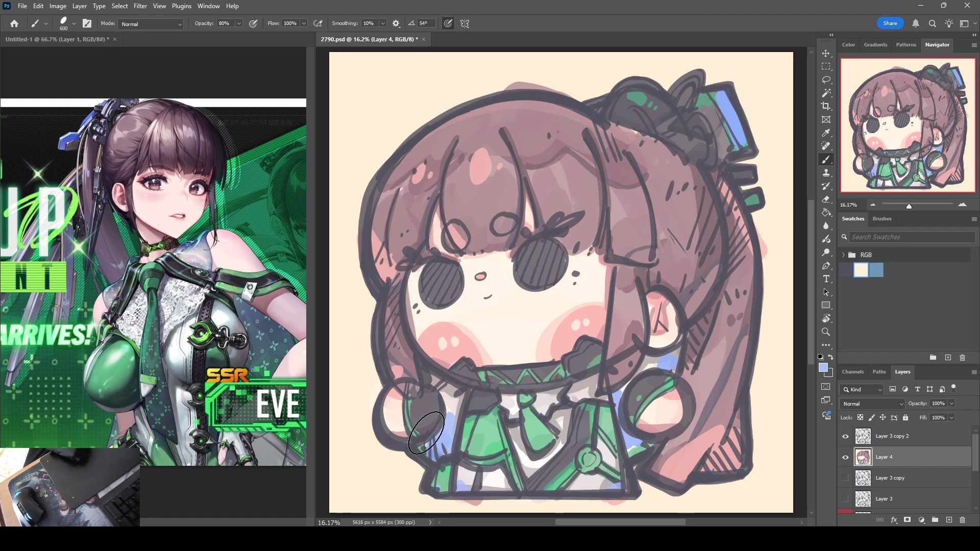Select the Dodge tool
The width and height of the screenshot is (980, 551).
point(826,253)
